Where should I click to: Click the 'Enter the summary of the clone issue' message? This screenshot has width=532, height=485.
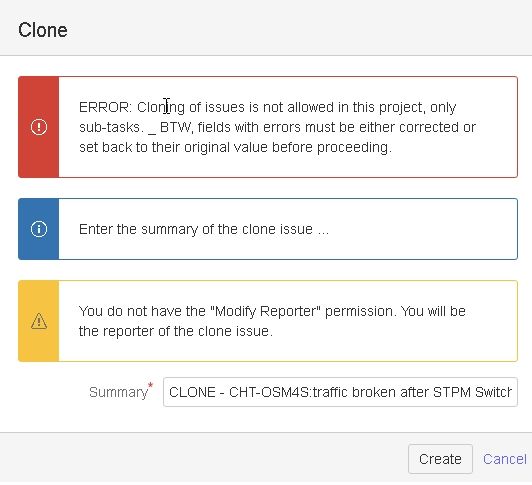tap(204, 229)
